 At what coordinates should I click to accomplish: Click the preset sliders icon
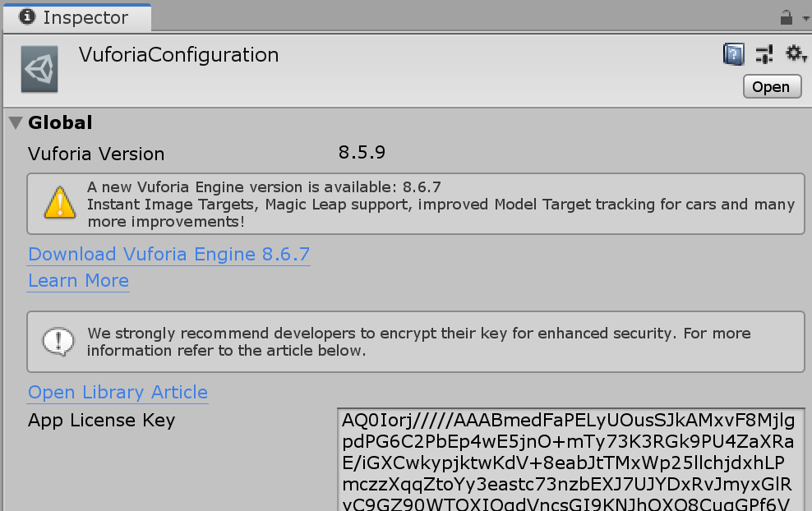click(x=764, y=54)
